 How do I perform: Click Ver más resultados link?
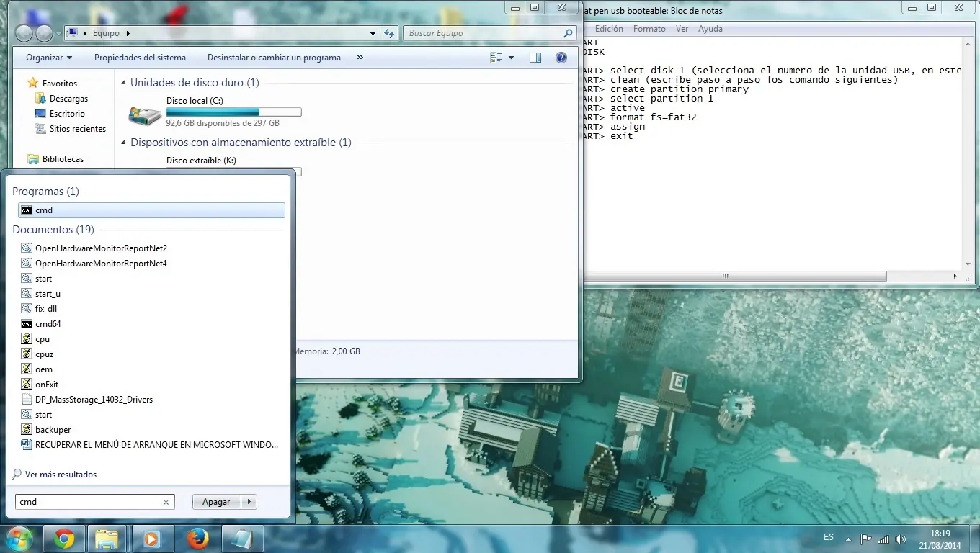point(61,475)
